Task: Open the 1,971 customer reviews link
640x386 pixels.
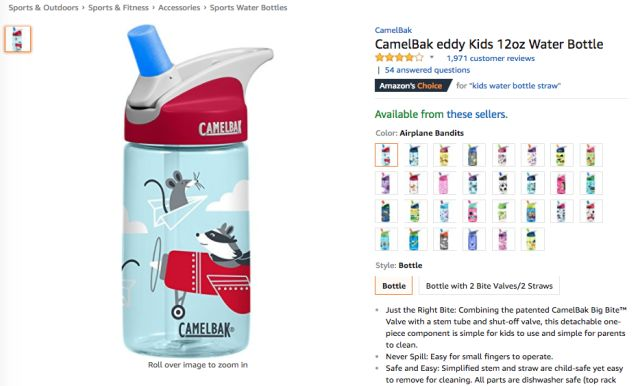Action: (491, 58)
